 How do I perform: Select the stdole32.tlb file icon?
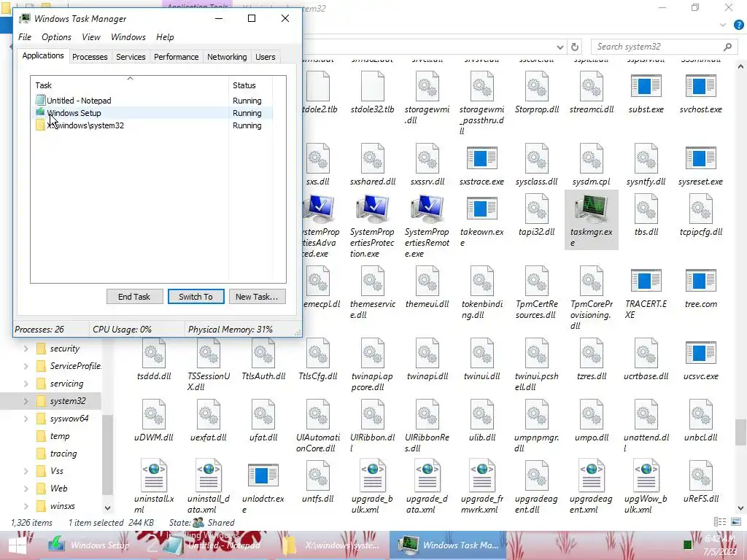(373, 87)
